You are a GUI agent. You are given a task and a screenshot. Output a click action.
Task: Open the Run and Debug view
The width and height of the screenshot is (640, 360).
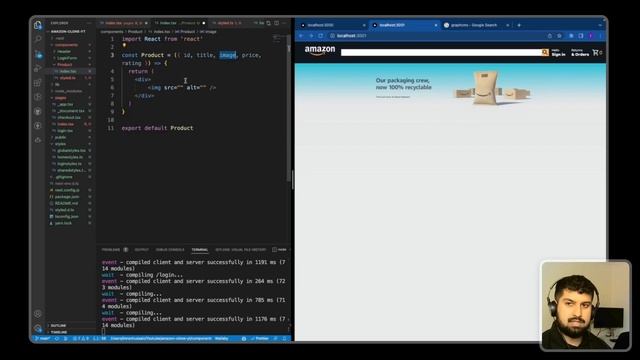[x=38, y=68]
